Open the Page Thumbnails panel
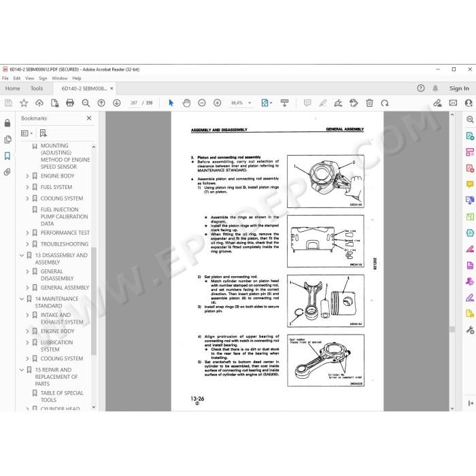The image size is (476, 476). [x=7, y=139]
